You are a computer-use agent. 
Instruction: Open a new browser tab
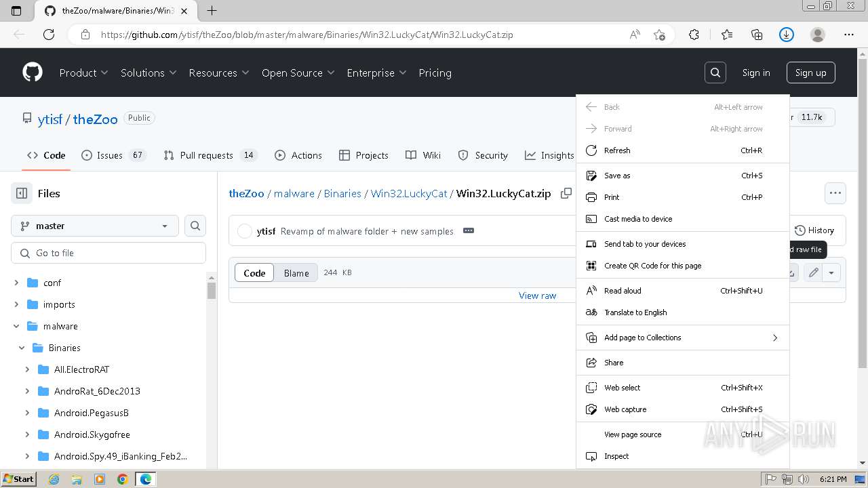point(212,10)
